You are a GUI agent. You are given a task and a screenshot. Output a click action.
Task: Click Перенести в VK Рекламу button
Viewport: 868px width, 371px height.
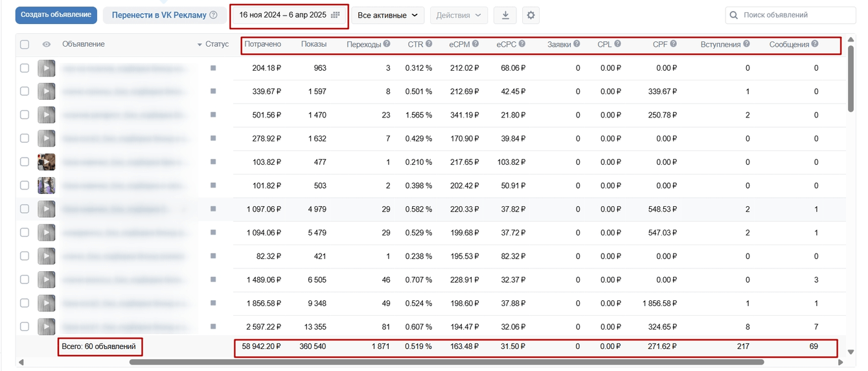[165, 15]
